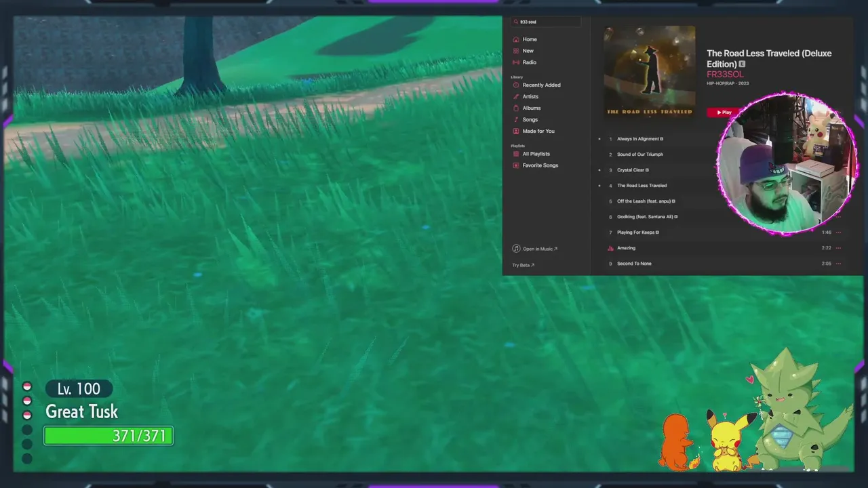Screen dimensions: 868x488
Task: Click the Home house icon in sidebar
Action: 516,39
